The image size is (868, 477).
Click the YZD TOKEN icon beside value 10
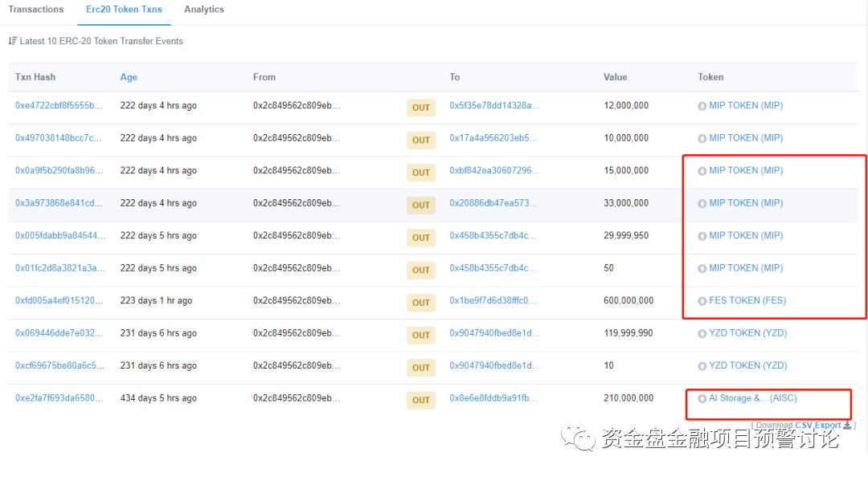point(702,365)
